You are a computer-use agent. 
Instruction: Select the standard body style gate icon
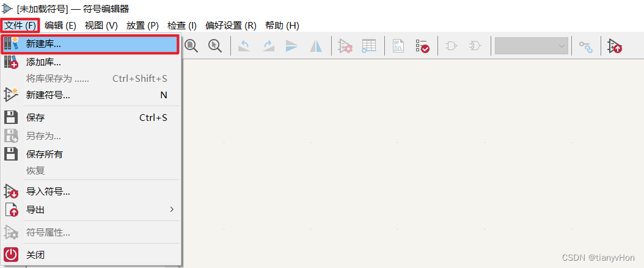[452, 46]
